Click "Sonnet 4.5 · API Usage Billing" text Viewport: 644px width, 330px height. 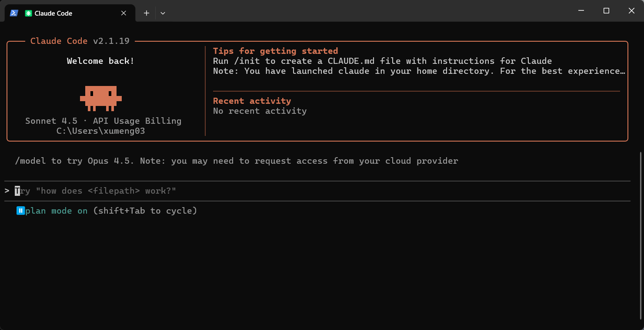(x=103, y=121)
